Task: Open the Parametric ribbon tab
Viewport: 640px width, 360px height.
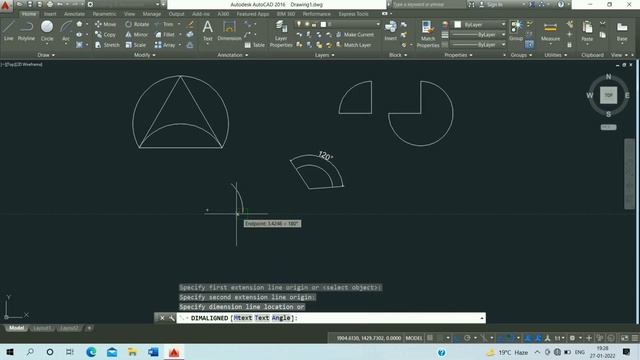Action: click(104, 14)
